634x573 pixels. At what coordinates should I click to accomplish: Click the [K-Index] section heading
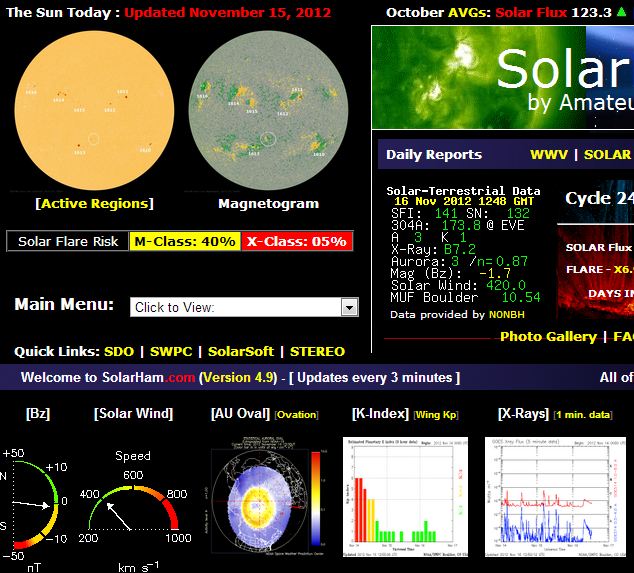pos(380,414)
